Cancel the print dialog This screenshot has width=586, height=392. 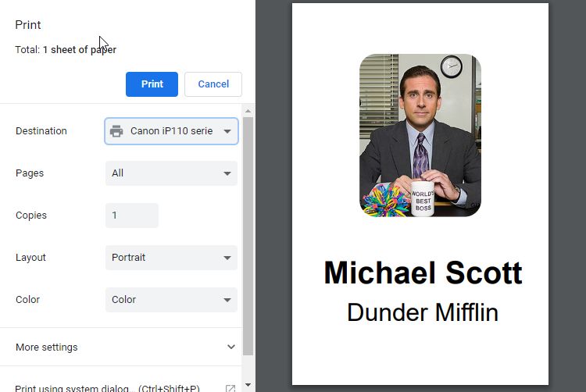tap(213, 84)
